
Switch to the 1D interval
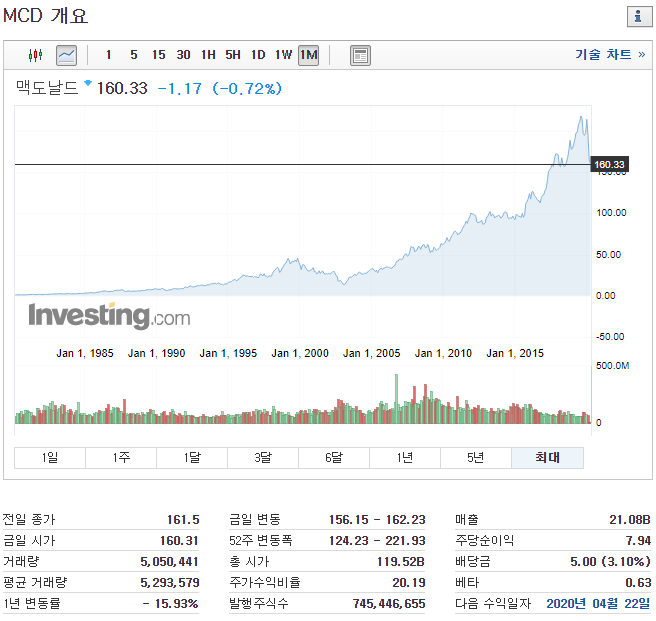coord(258,55)
